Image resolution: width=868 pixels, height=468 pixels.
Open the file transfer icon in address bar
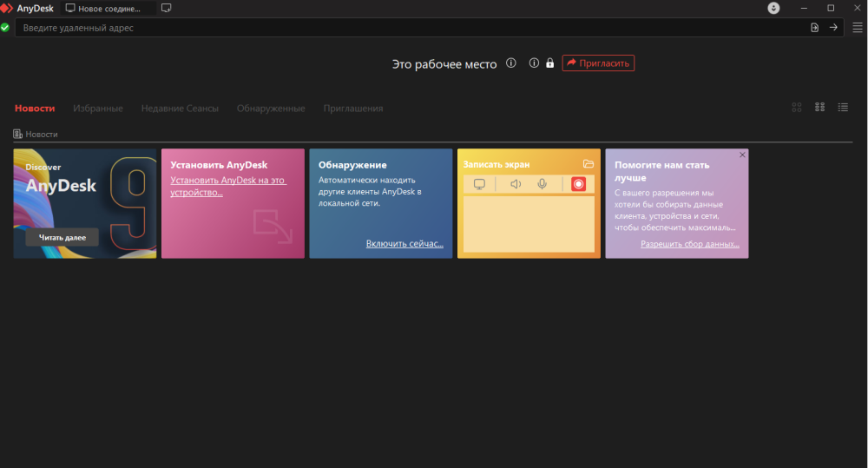814,28
